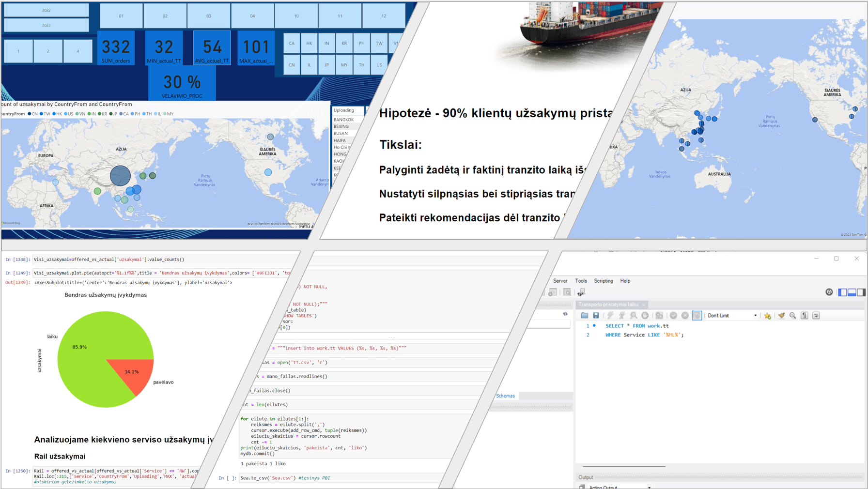Select the 2023 year slicer button
This screenshot has width=868, height=489.
[46, 25]
